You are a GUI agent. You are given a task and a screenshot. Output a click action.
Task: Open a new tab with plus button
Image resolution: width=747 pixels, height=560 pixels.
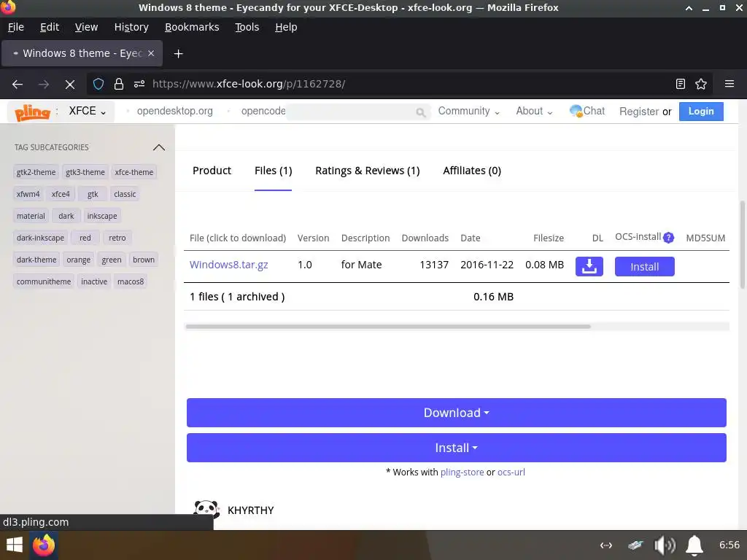tap(178, 54)
